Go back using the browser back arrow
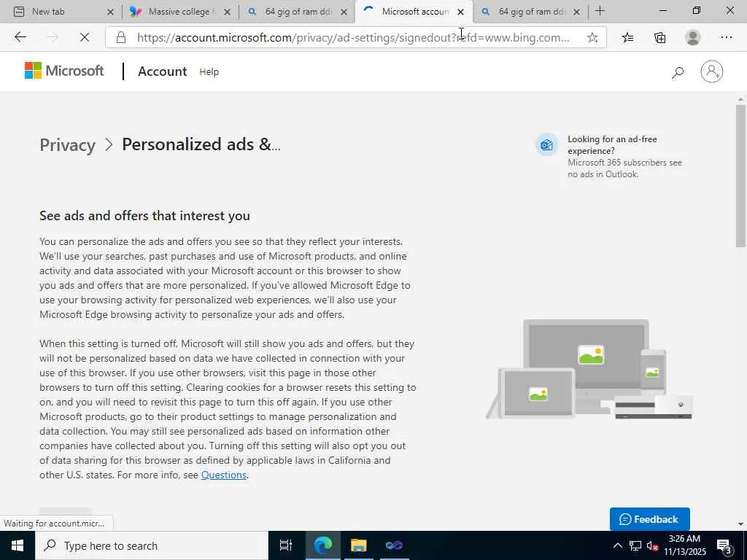Image resolution: width=747 pixels, height=560 pixels. [x=20, y=37]
